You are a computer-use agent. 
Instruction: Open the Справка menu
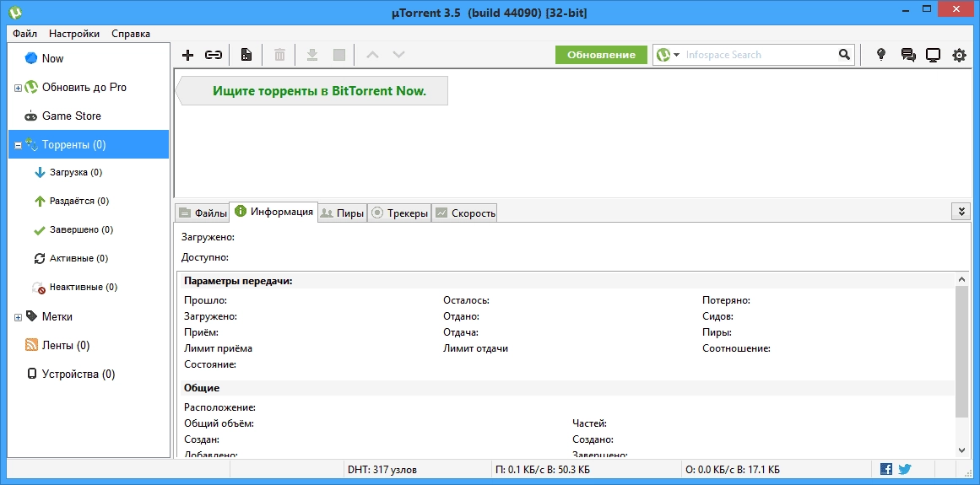pyautogui.click(x=131, y=34)
